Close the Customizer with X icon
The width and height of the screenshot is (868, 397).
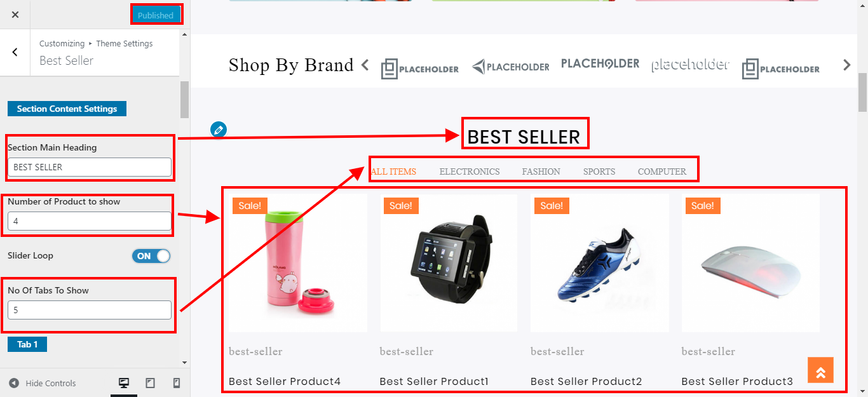pyautogui.click(x=15, y=15)
